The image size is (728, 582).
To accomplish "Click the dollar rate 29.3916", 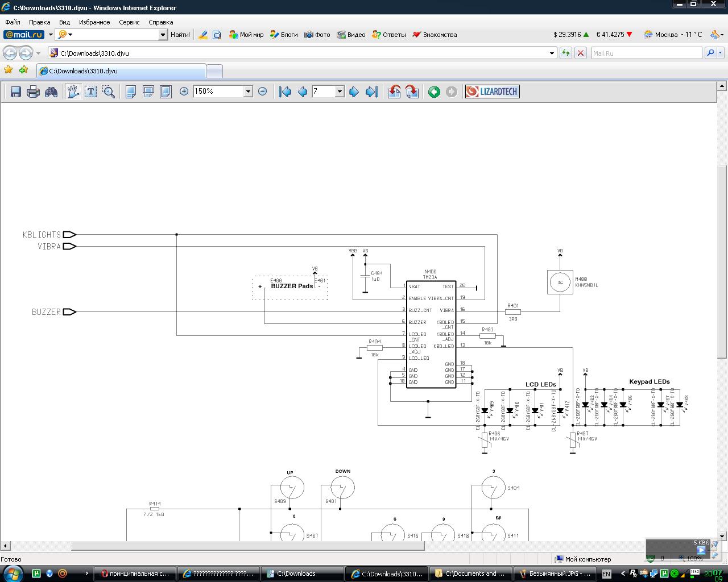I will click(x=571, y=35).
